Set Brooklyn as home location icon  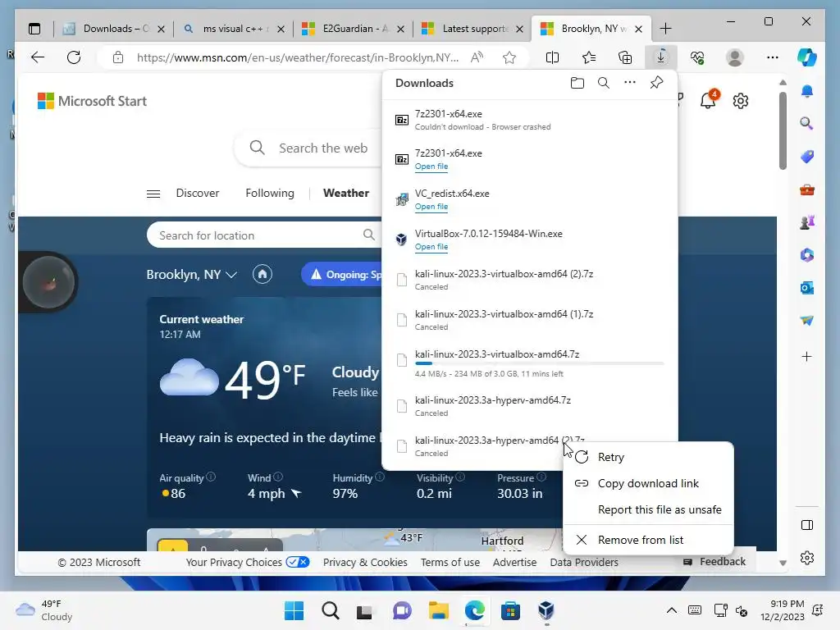pyautogui.click(x=262, y=274)
